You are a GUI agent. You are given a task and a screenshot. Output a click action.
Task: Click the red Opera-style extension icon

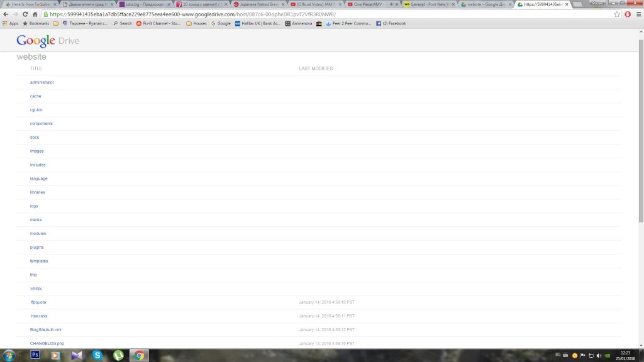(628, 14)
